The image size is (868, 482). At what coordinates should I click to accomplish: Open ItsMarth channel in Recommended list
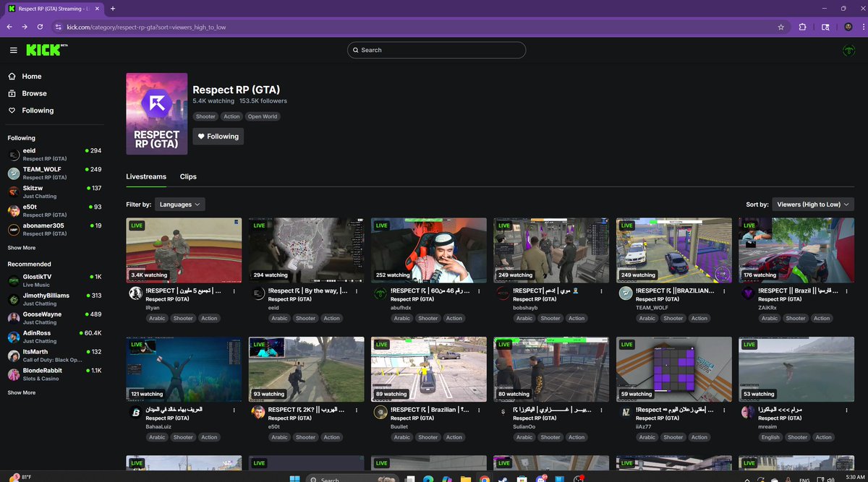pyautogui.click(x=54, y=356)
